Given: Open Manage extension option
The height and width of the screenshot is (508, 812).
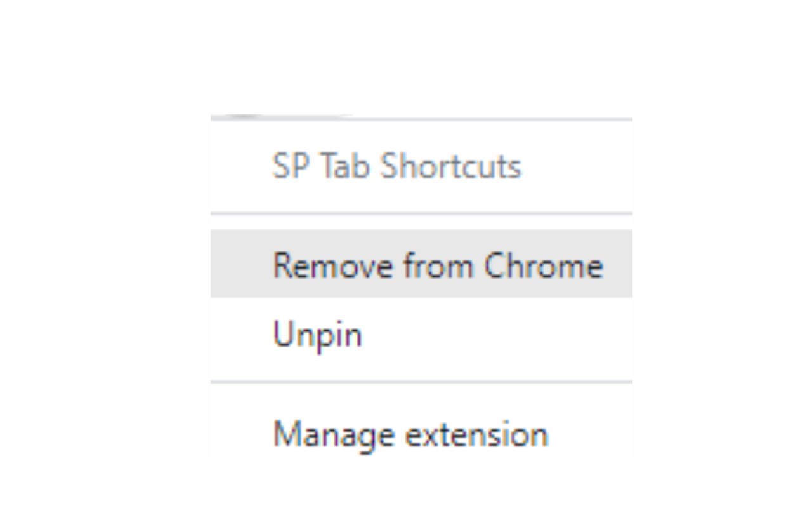Looking at the screenshot, I should (410, 435).
